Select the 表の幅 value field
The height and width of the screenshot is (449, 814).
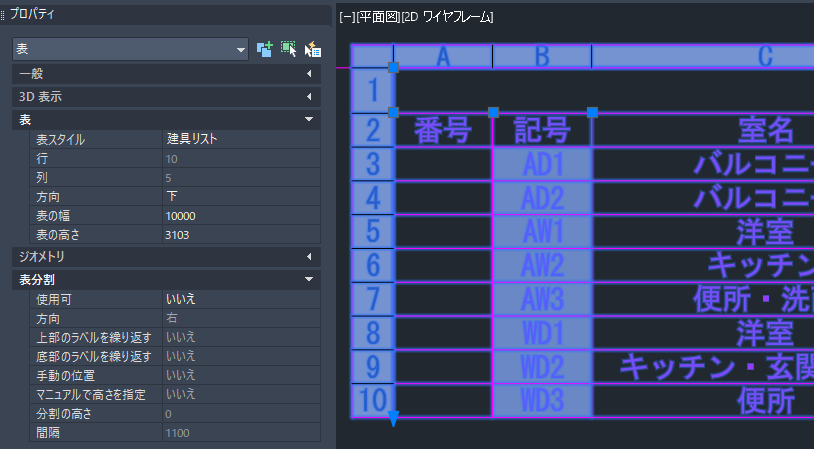(240, 216)
